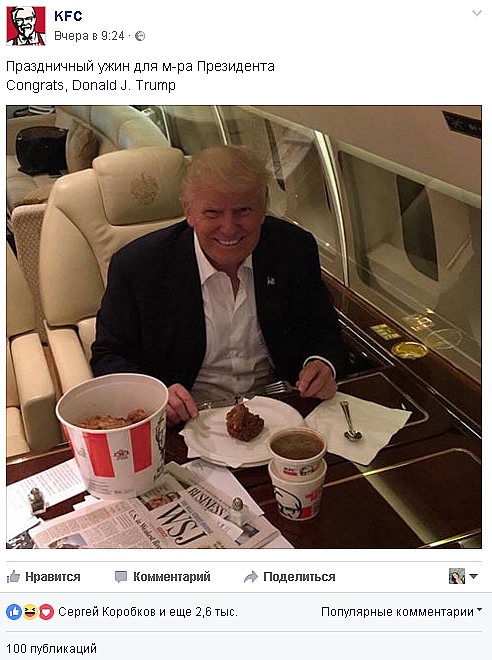
Task: Open the post timestamp Вчера в 9:24
Action: [x=89, y=36]
